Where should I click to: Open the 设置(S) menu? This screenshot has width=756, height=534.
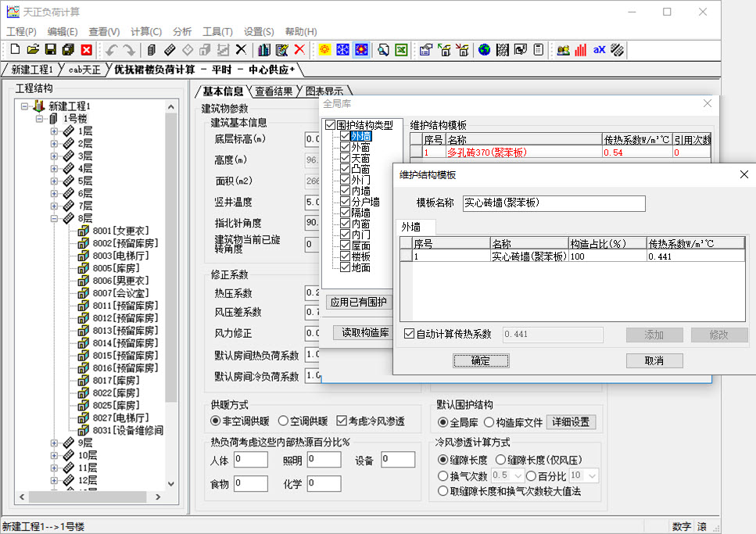click(x=259, y=32)
